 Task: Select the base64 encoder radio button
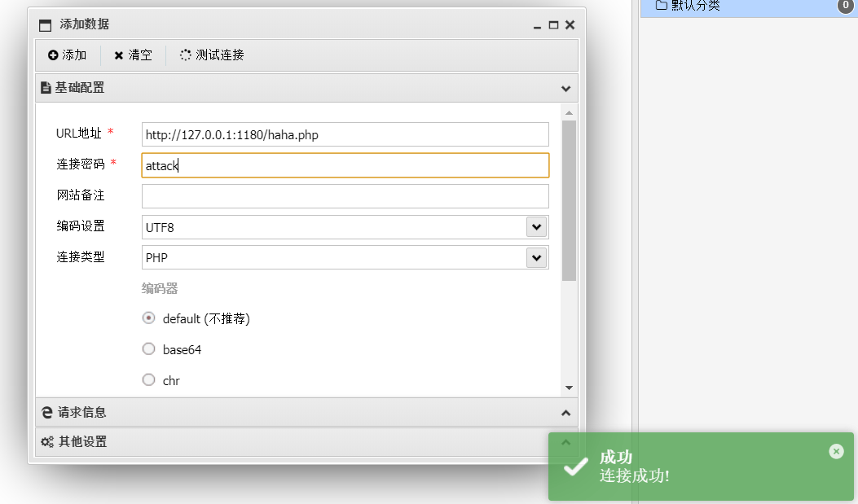click(148, 349)
